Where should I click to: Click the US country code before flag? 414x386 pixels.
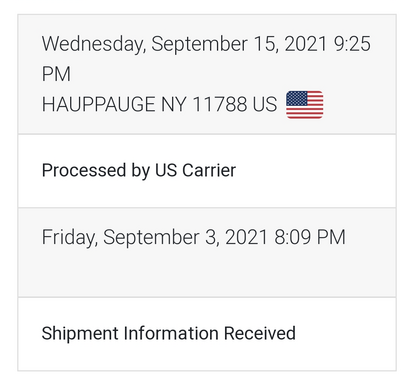coord(265,104)
